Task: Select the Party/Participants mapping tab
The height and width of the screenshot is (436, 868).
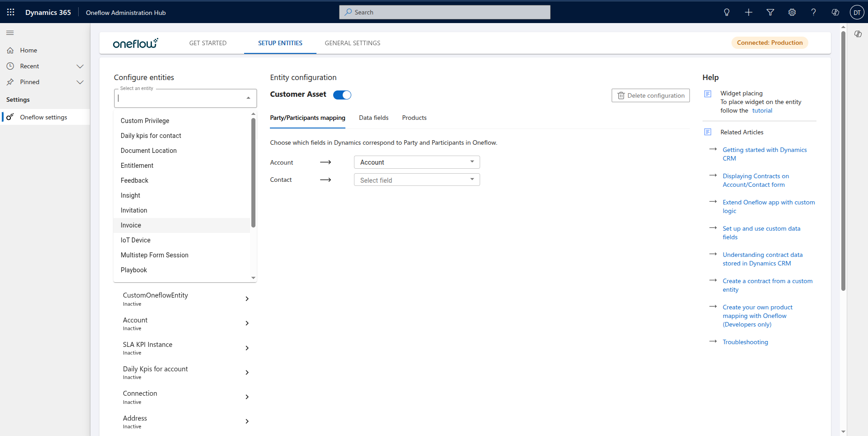Action: click(x=307, y=118)
